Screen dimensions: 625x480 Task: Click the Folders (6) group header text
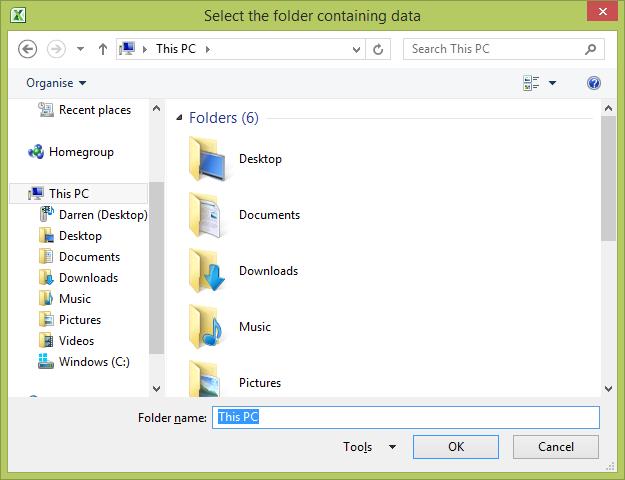pyautogui.click(x=224, y=118)
